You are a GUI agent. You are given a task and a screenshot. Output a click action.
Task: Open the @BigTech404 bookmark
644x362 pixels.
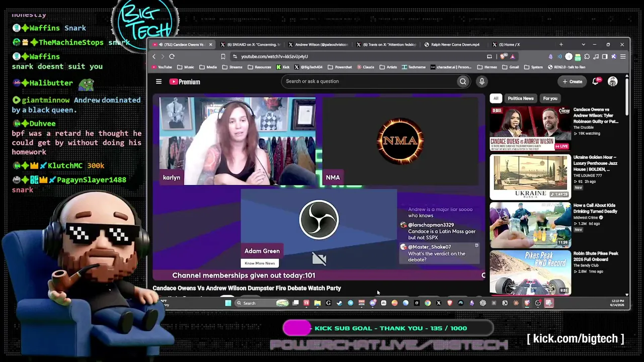click(x=308, y=67)
